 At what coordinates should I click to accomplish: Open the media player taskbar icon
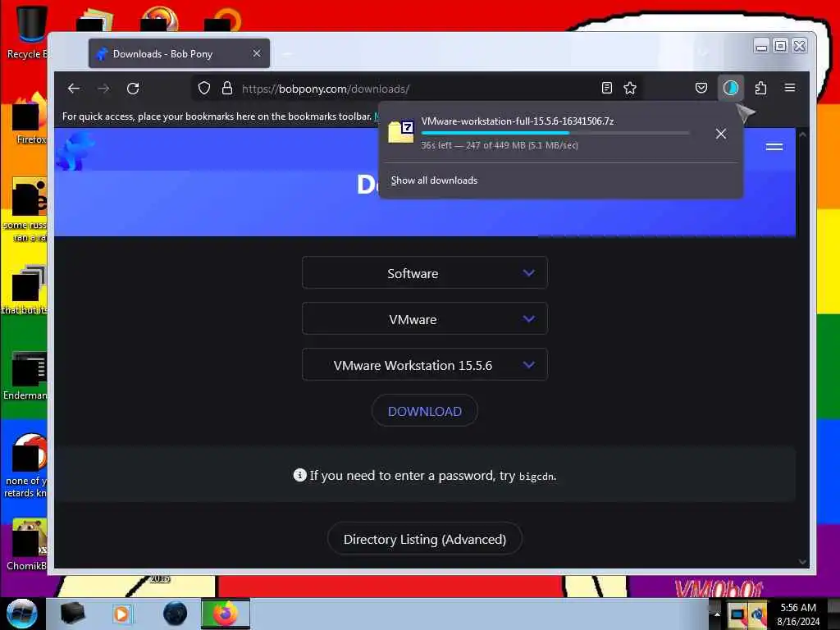(121, 614)
